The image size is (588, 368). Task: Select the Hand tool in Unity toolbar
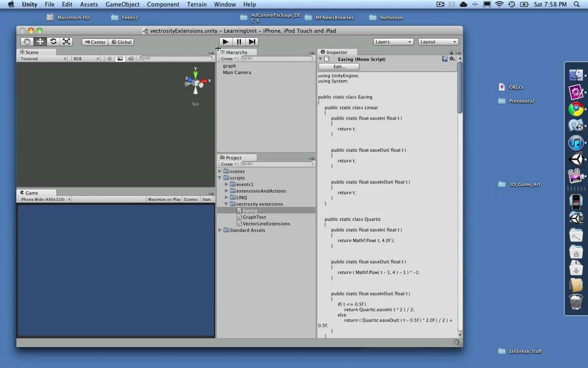pyautogui.click(x=27, y=42)
